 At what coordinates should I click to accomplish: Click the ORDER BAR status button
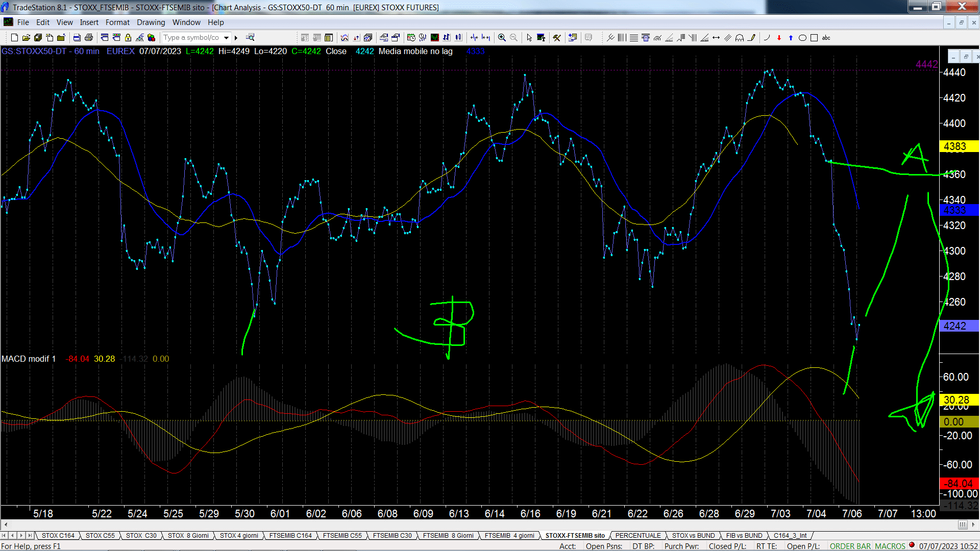coord(850,546)
